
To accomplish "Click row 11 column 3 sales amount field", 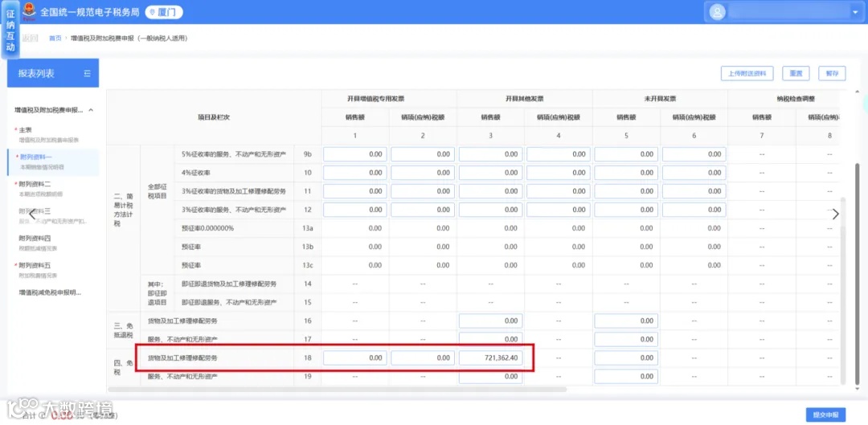I will pos(490,191).
